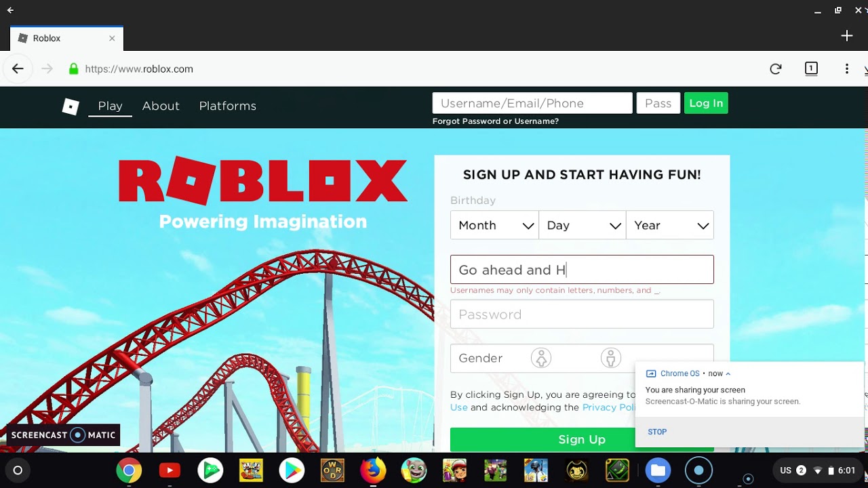Close the Roblox tab
The image size is (868, 488).
(x=112, y=38)
